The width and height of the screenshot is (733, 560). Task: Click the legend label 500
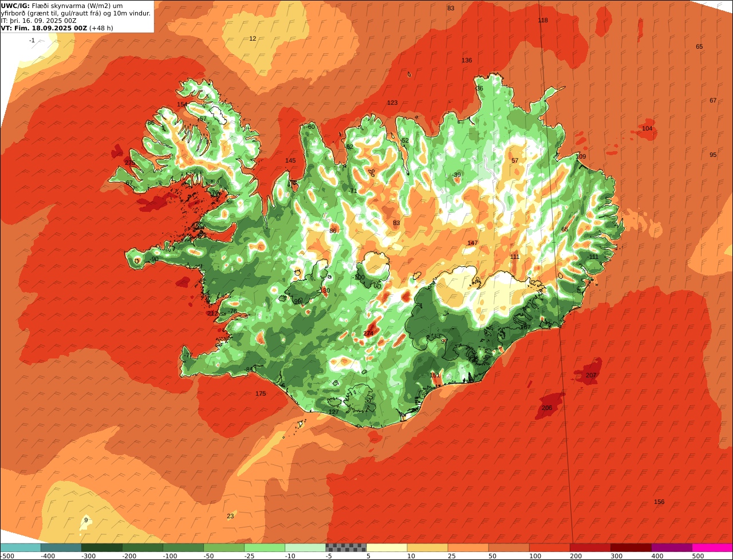(698, 556)
